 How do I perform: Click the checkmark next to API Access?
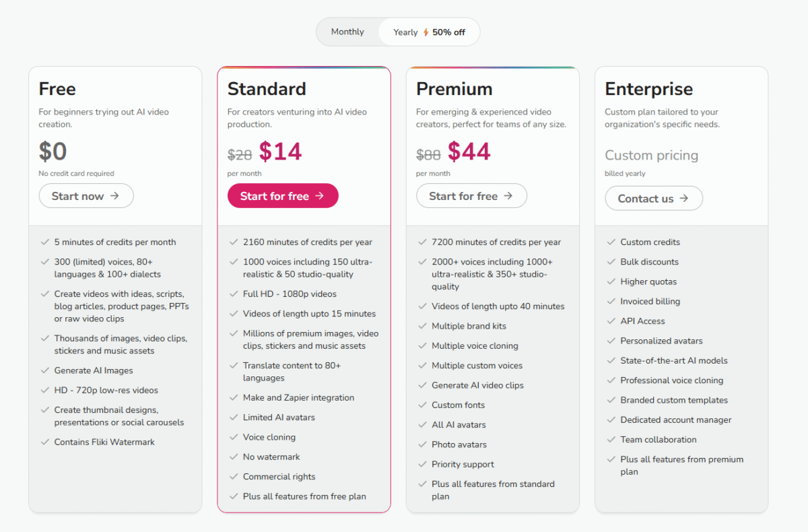611,321
